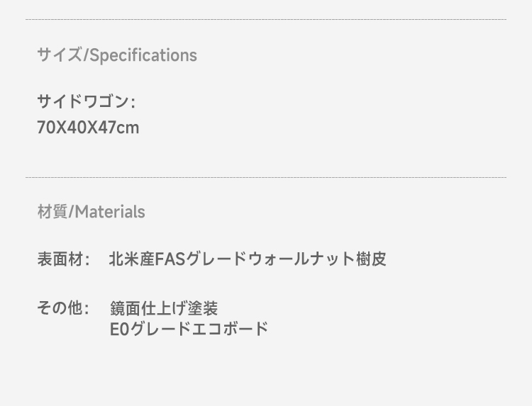Click the エコボード word in last line
Image resolution: width=532 pixels, height=406 pixels.
[231, 329]
